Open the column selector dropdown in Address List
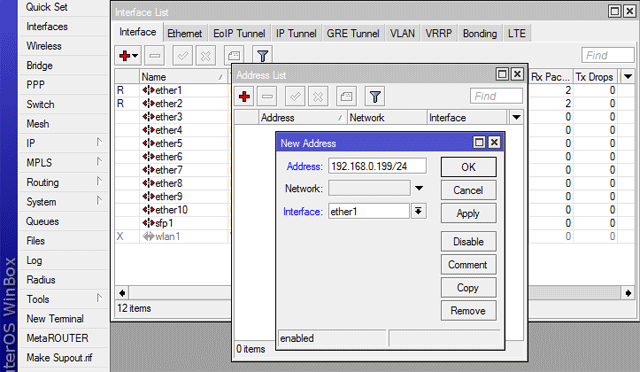 point(516,118)
